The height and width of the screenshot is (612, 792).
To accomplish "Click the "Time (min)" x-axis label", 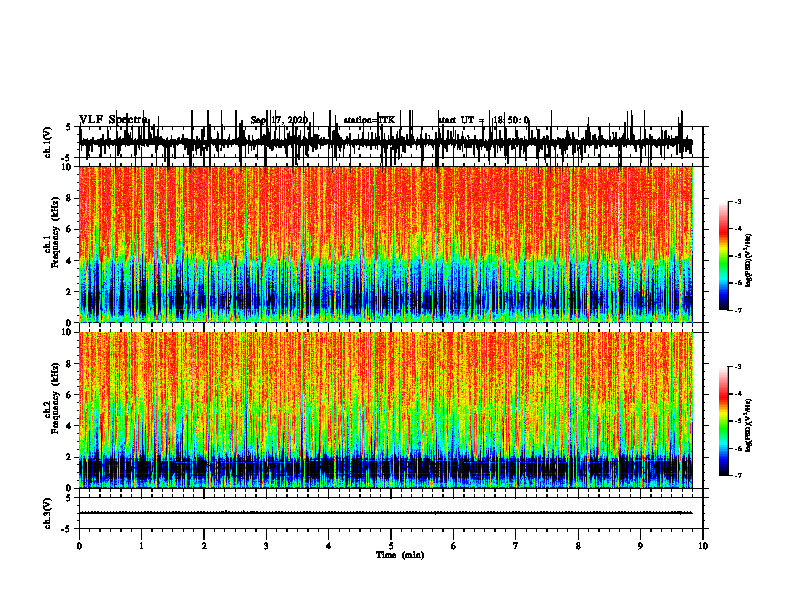I will click(x=400, y=555).
